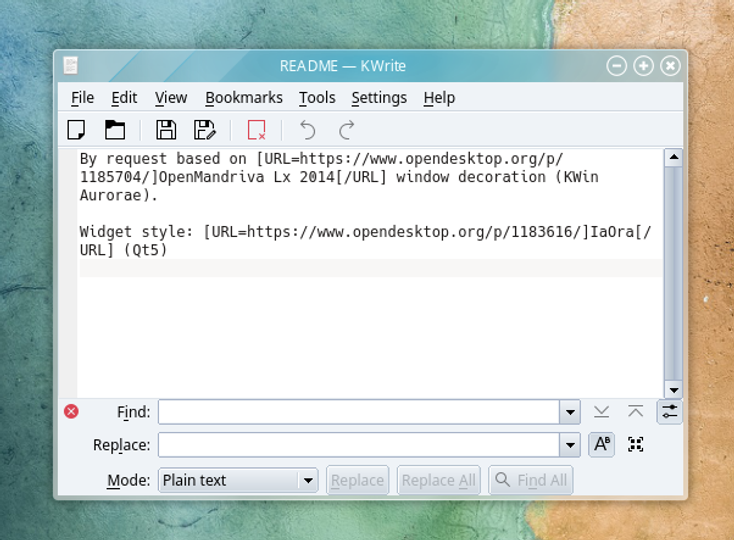Open the Bookmarks menu
734x540 pixels.
244,97
